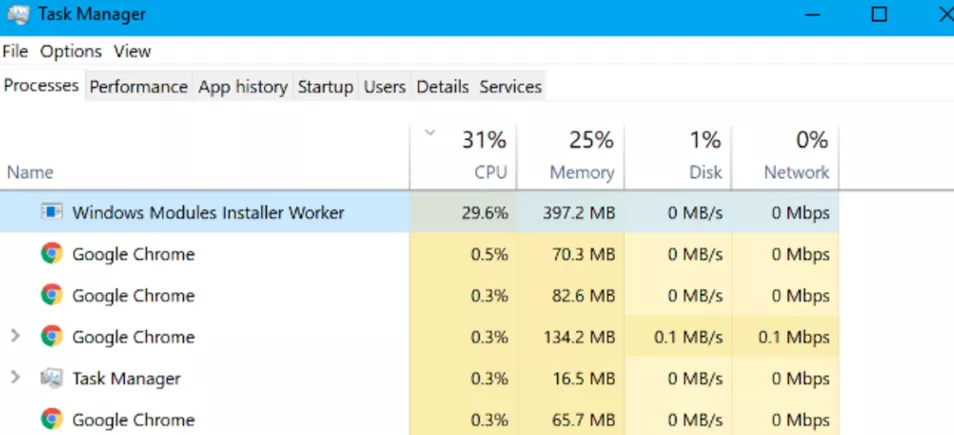Click the 0.5% CPU value
This screenshot has height=435, width=954.
click(489, 254)
